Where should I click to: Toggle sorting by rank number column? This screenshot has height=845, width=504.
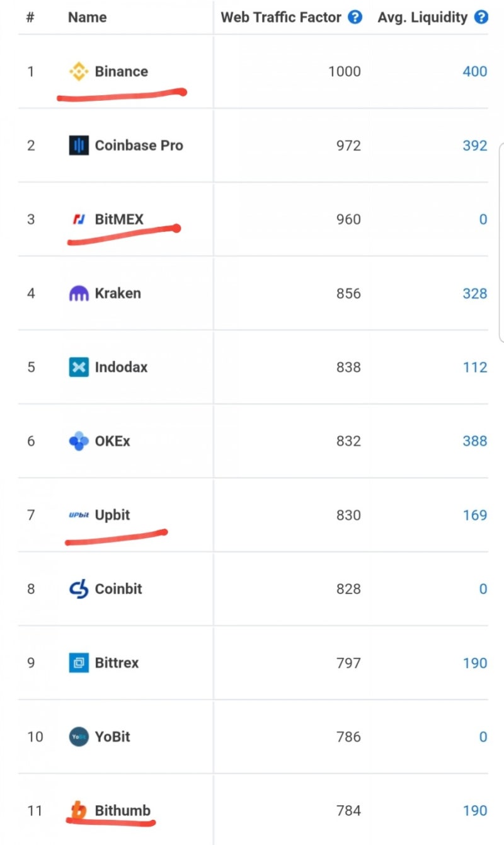(30, 17)
